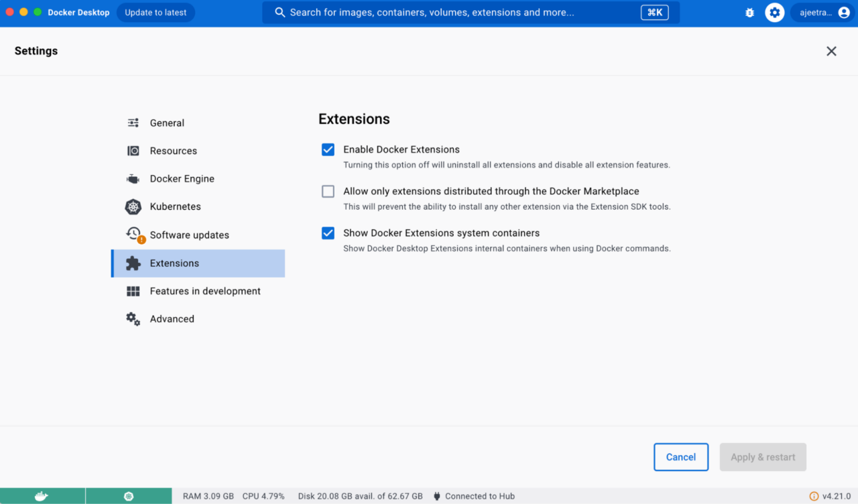The width and height of the screenshot is (858, 504).
Task: Open the bug report icon
Action: (x=749, y=12)
